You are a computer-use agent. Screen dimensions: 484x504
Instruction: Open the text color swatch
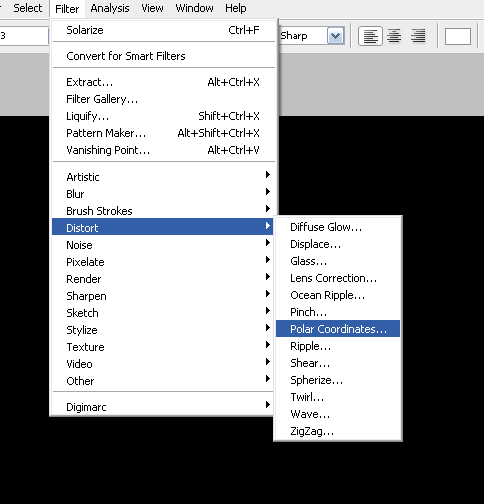(x=458, y=36)
